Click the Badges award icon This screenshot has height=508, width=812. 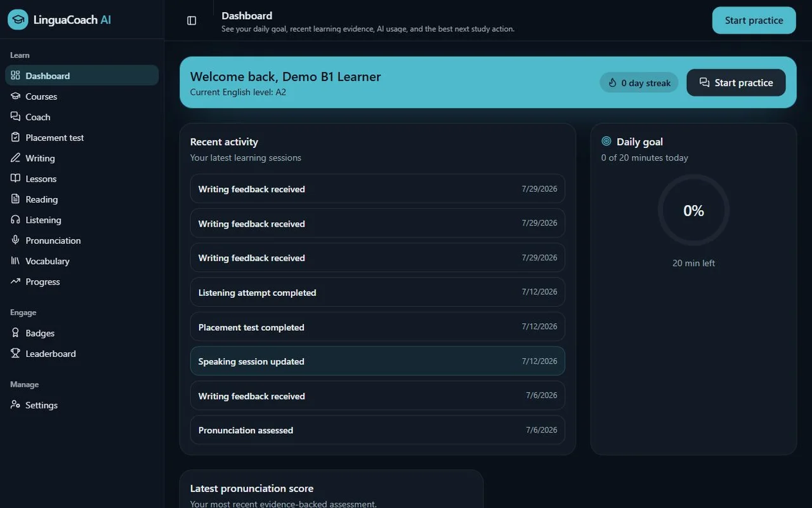tap(15, 333)
